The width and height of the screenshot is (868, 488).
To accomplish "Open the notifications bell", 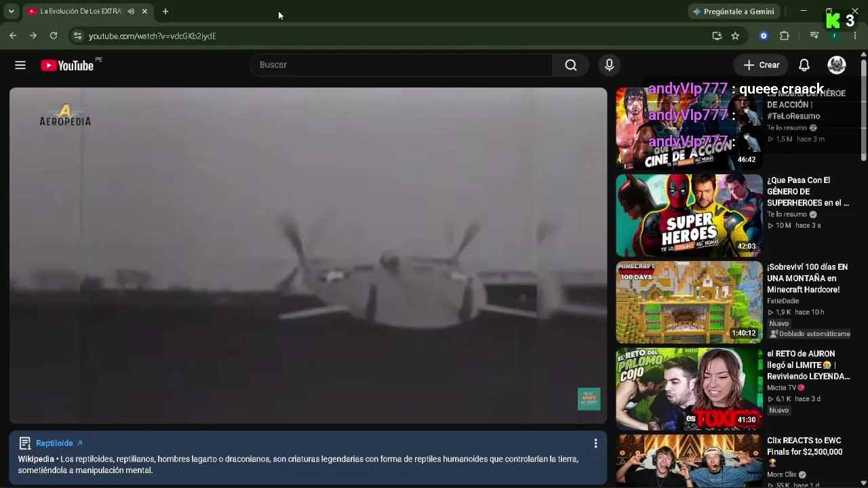I will 804,65.
